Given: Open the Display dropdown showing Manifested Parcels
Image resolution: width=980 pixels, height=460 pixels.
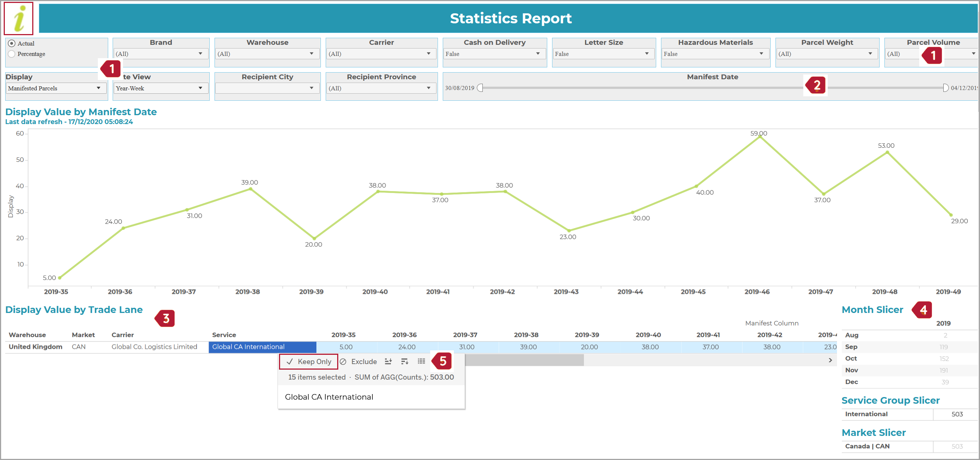Looking at the screenshot, I should 56,88.
